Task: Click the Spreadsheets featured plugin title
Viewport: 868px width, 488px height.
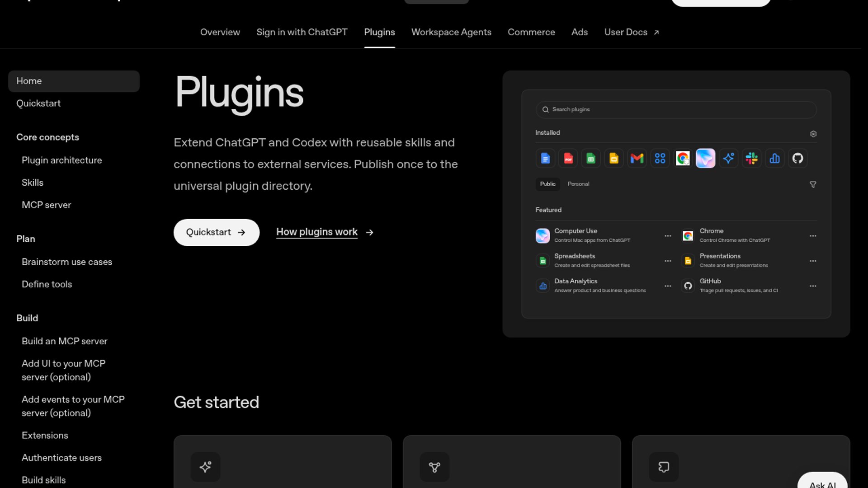Action: 575,256
